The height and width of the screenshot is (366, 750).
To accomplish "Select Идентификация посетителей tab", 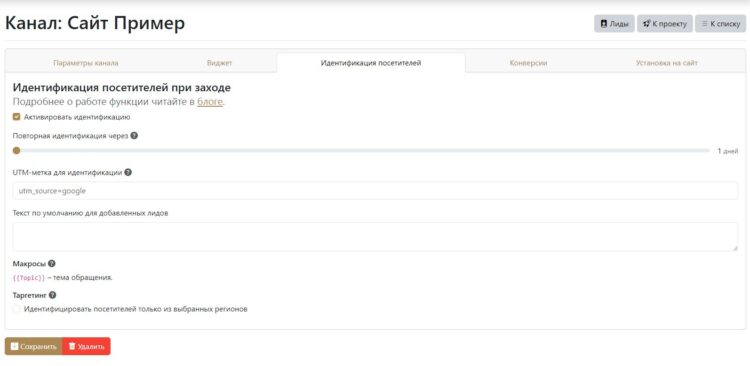I will 371,63.
